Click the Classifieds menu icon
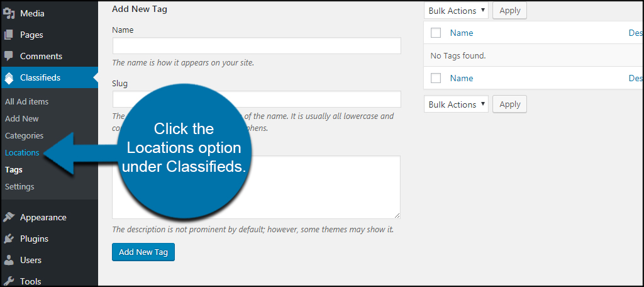644x287 pixels. (9, 77)
